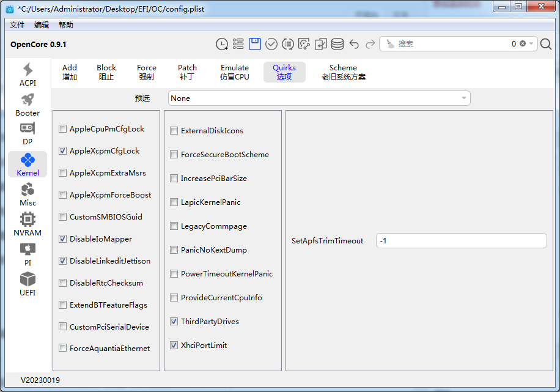Switch to the Emulate tab
Screen dimensions: 560x392
[x=235, y=72]
